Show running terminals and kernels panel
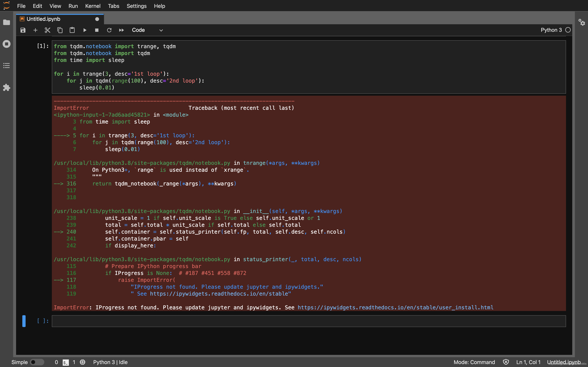588x367 pixels. (x=7, y=44)
